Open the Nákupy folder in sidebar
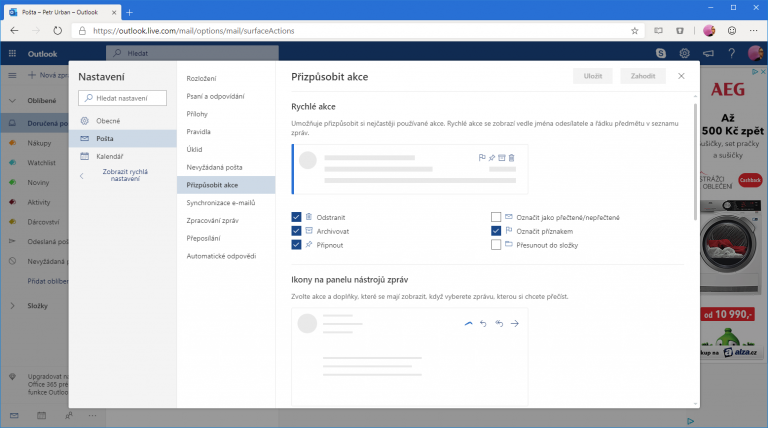Viewport: 768px width, 428px height. click(39, 143)
